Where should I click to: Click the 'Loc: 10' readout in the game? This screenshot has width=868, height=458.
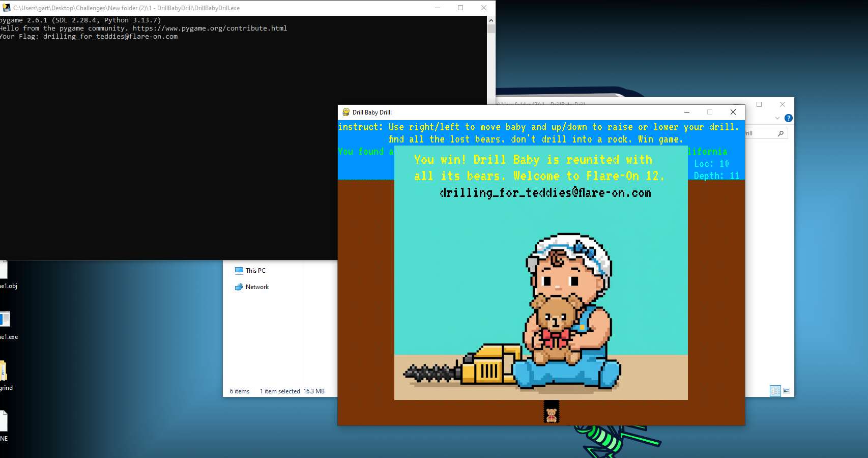pos(712,164)
